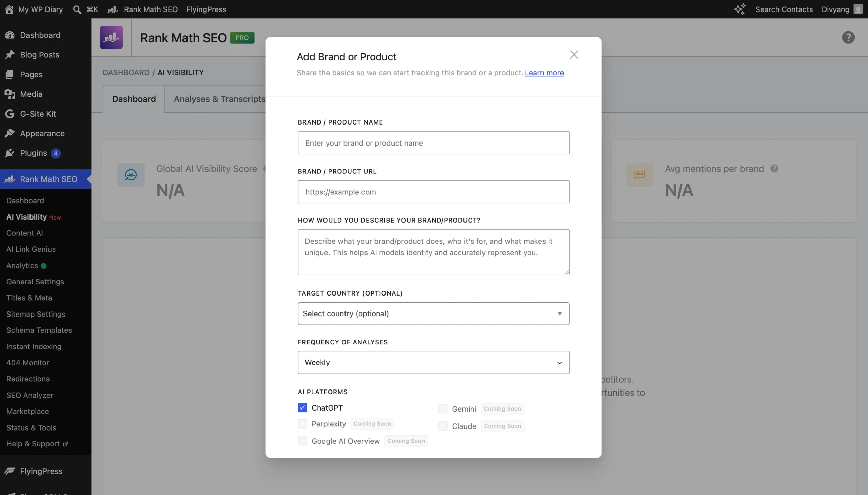Click Search Contacts in admin bar
The image size is (868, 495).
784,9
